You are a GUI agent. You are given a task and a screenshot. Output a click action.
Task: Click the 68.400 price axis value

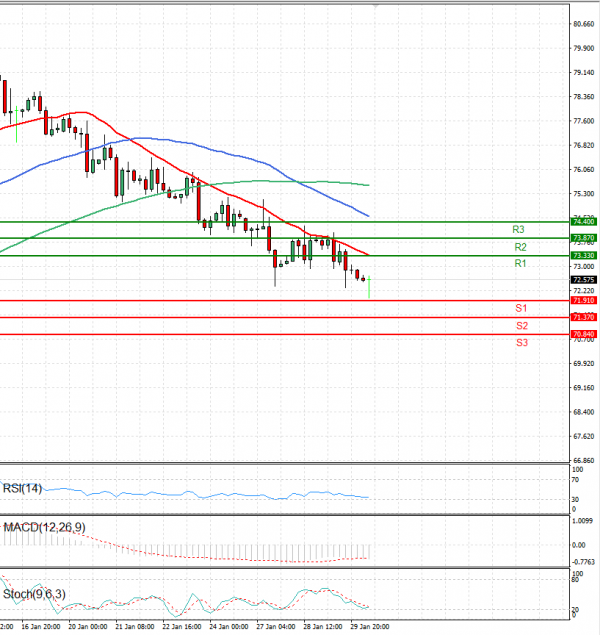(584, 412)
